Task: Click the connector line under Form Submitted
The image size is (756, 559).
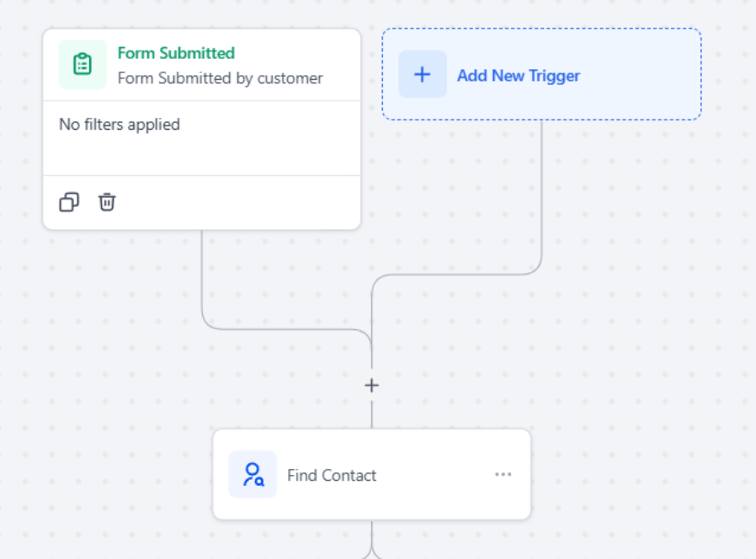Action: [x=202, y=278]
